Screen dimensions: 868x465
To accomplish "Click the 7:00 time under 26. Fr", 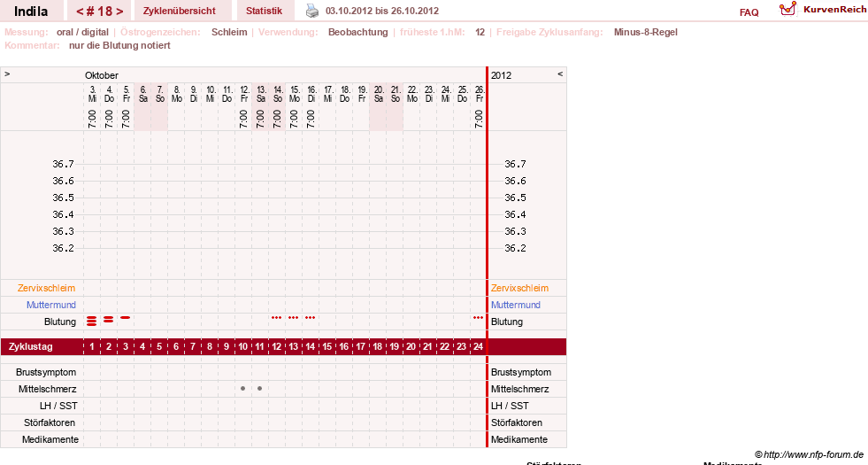I will click(x=479, y=120).
